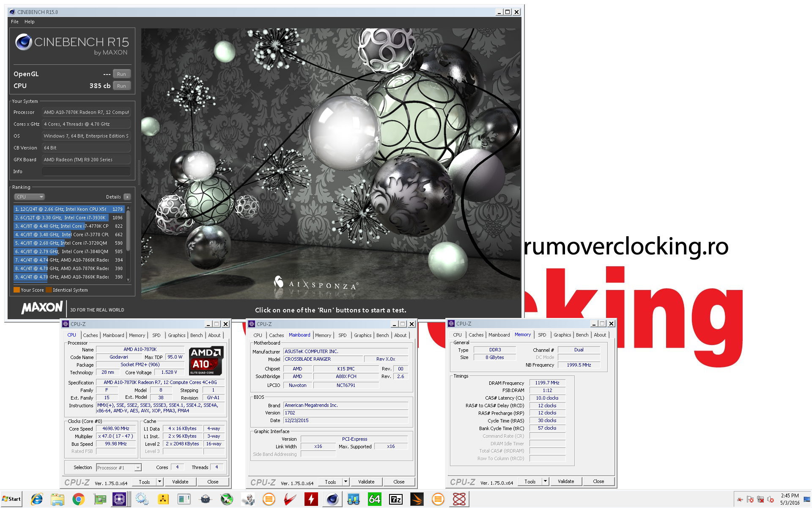The width and height of the screenshot is (812, 508).
Task: Click the disconnected network tray icon
Action: pyautogui.click(x=760, y=500)
